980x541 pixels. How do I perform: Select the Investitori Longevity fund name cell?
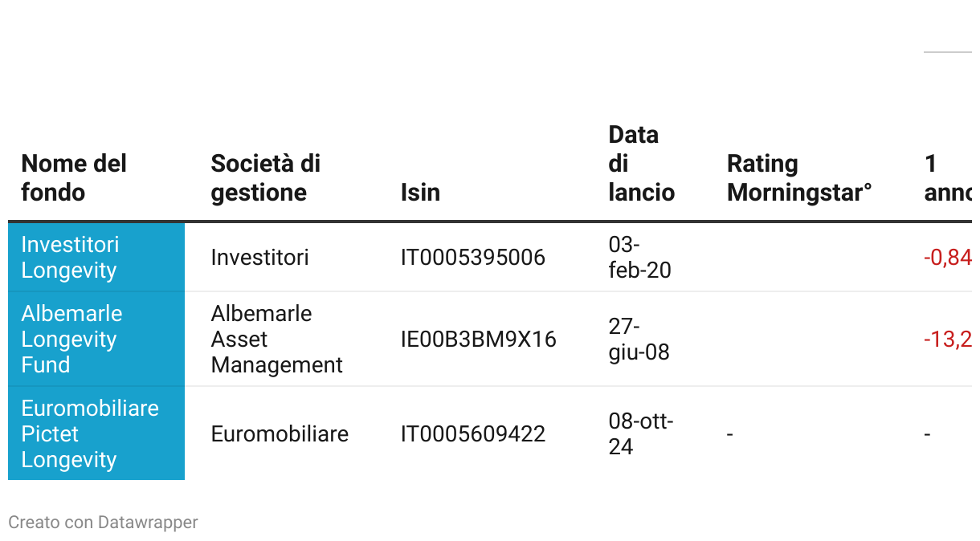70,258
